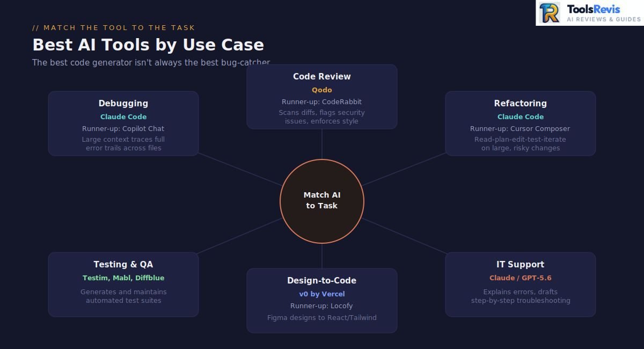Click the Design-to-Code card title
The image size is (644, 349).
(x=322, y=281)
